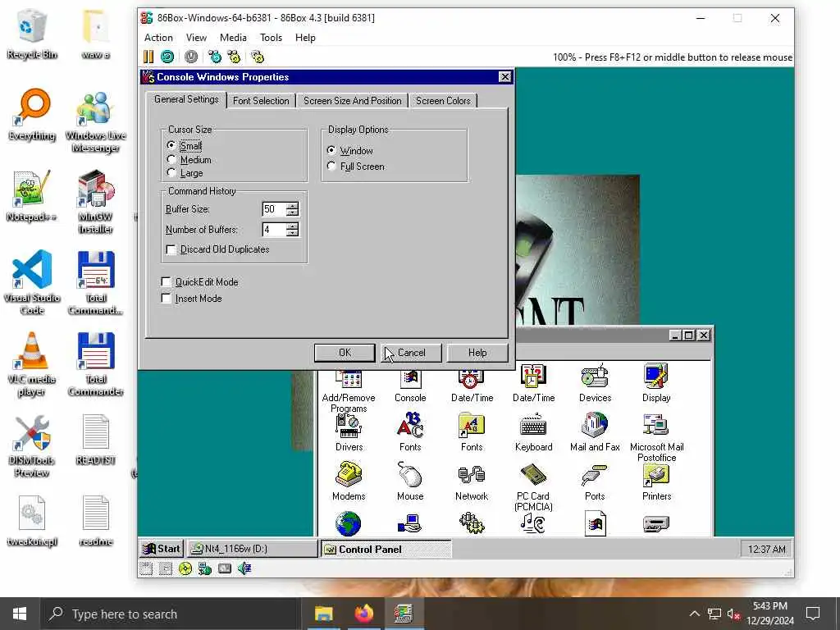Image resolution: width=840 pixels, height=630 pixels.
Task: Select the Notepad++ desktop shortcut
Action: pos(32,196)
